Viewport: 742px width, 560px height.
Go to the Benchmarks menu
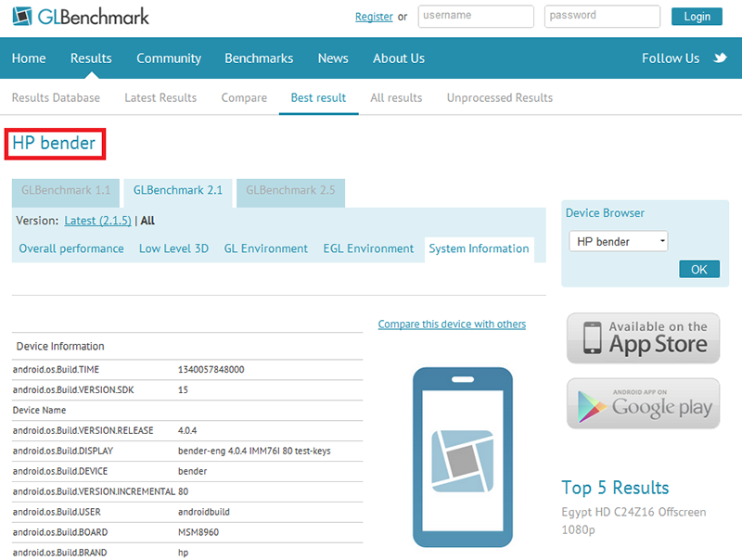pos(259,57)
